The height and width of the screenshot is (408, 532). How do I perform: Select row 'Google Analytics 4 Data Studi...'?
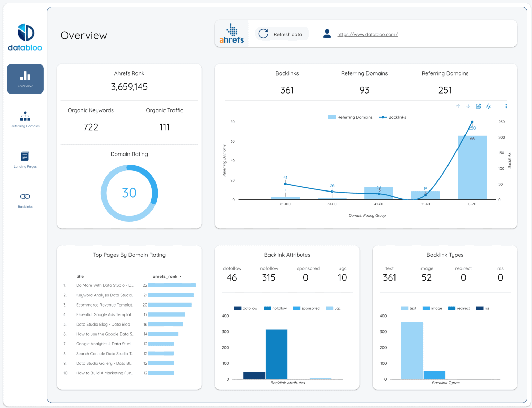pyautogui.click(x=129, y=344)
